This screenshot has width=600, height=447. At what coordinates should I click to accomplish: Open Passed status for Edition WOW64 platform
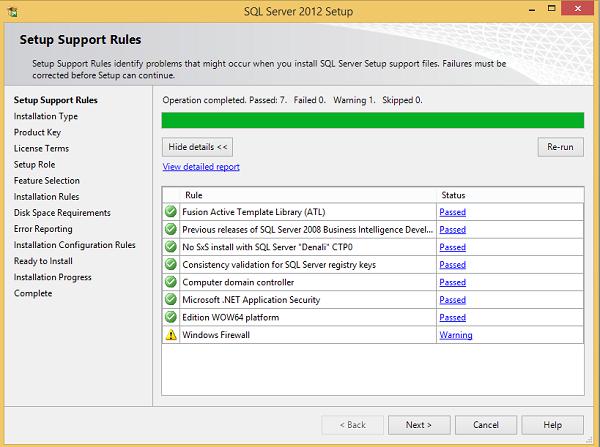coord(453,318)
